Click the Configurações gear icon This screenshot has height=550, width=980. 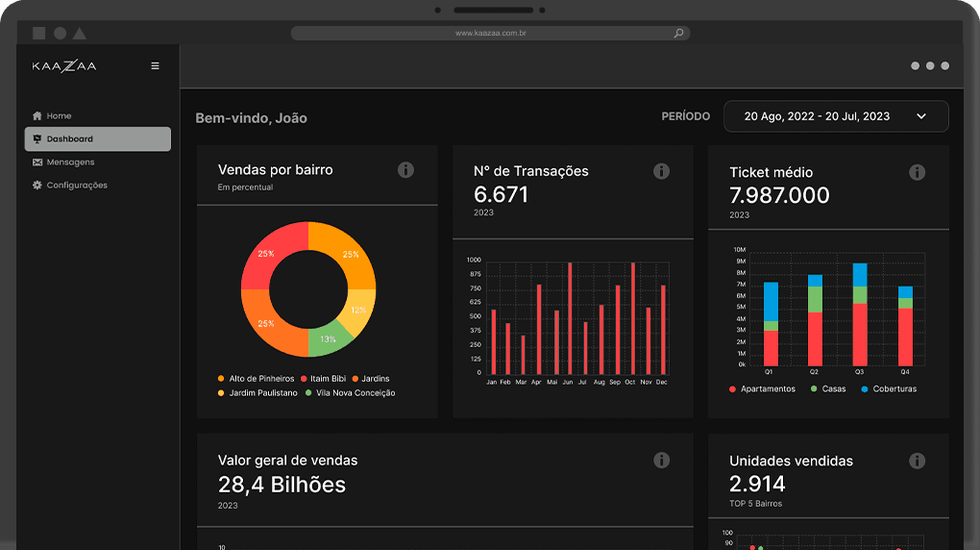click(x=37, y=186)
